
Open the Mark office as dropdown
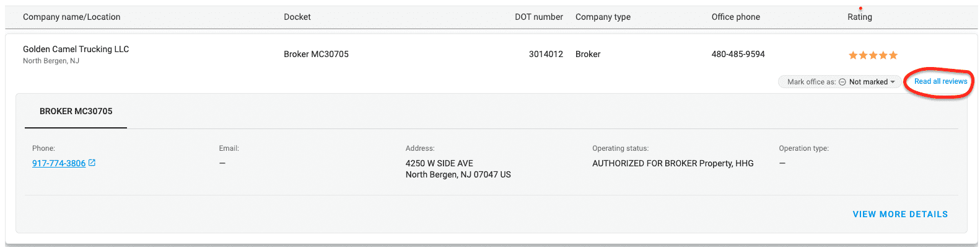point(840,82)
